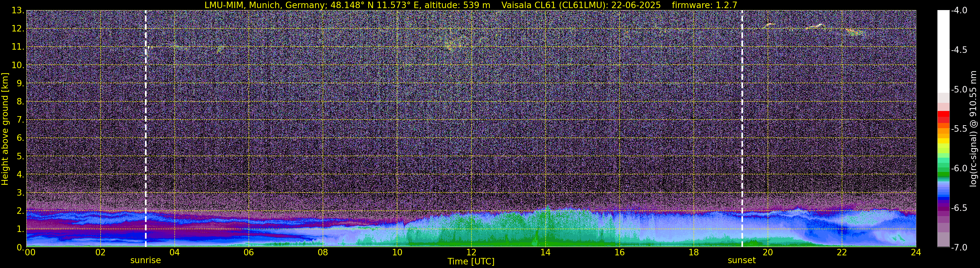980x268 pixels.
Task: Click the "04" time axis tick label
Action: 175,252
